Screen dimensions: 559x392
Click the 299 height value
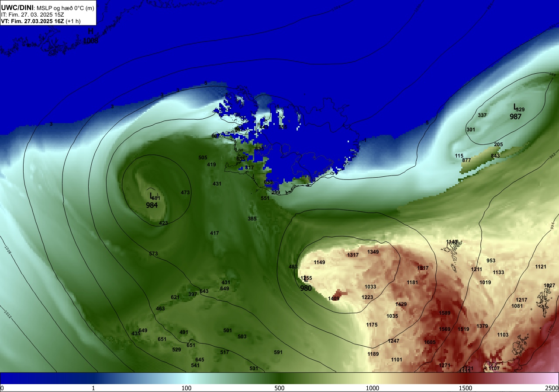click(x=276, y=193)
